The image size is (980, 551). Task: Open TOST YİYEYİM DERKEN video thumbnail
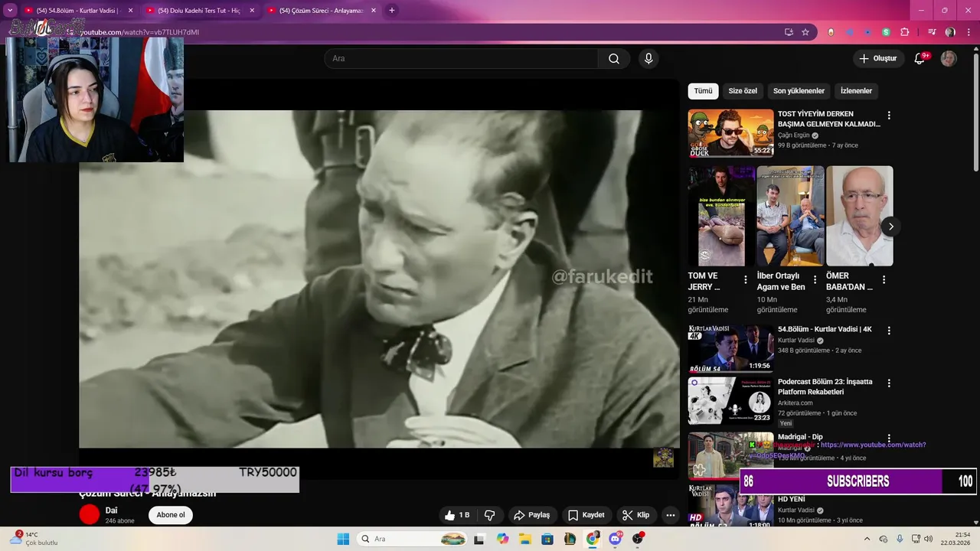click(x=730, y=133)
